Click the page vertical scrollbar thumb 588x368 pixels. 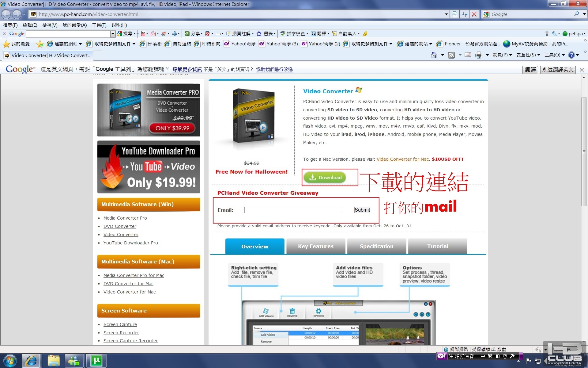pyautogui.click(x=584, y=152)
